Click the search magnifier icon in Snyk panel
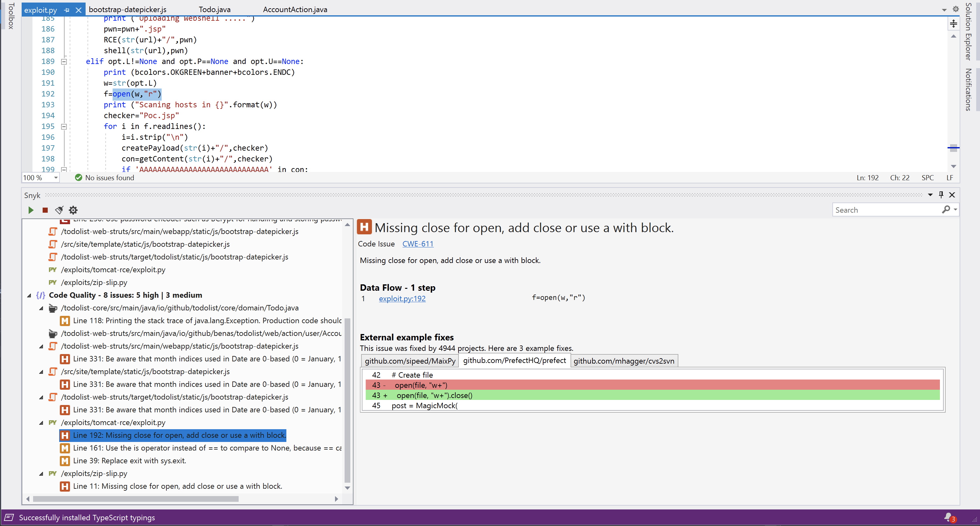 pos(945,210)
